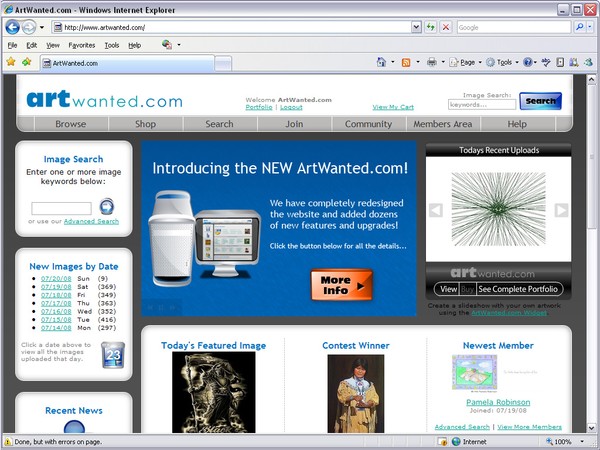The width and height of the screenshot is (600, 450).
Task: Open the 07/20/08 new images link
Action: [56, 279]
